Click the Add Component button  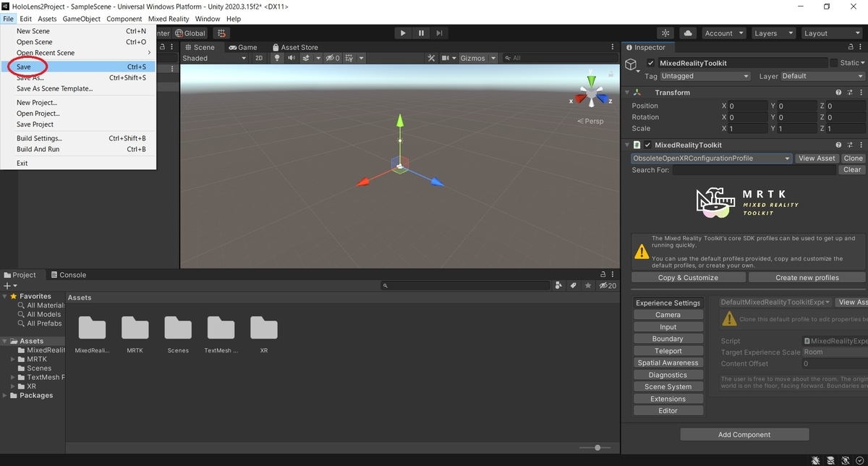pyautogui.click(x=744, y=435)
